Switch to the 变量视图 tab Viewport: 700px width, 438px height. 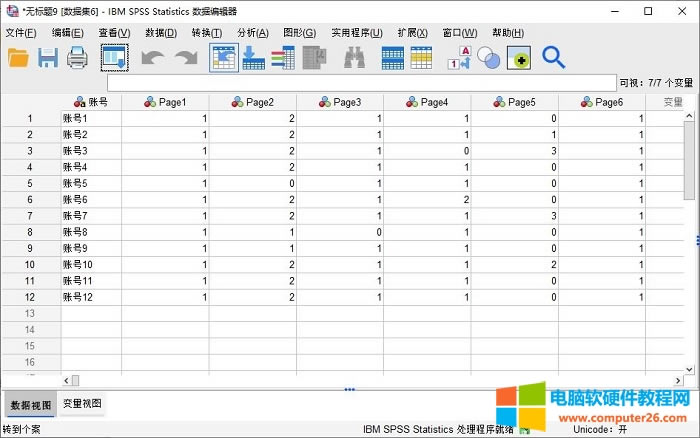(82, 404)
